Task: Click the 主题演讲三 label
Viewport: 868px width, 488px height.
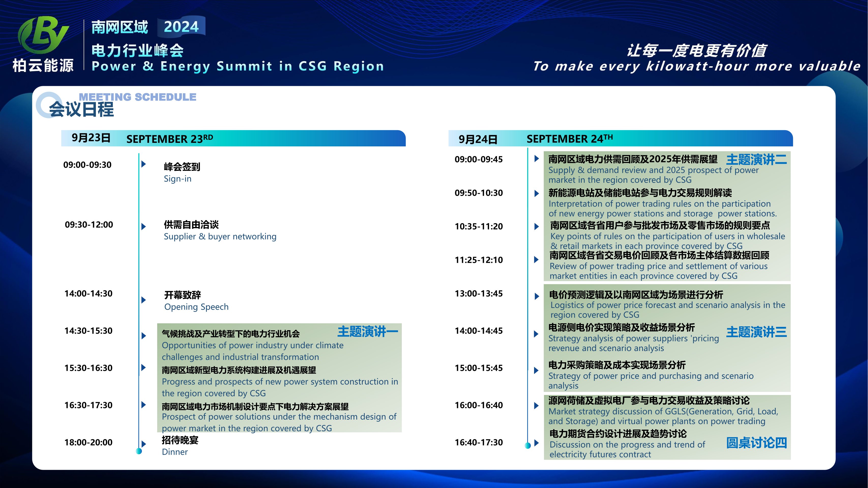Action: coord(756,332)
